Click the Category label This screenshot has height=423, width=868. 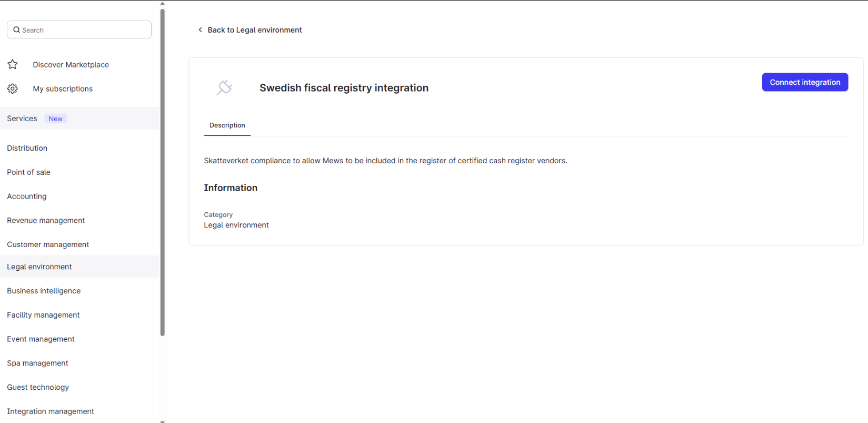[218, 215]
